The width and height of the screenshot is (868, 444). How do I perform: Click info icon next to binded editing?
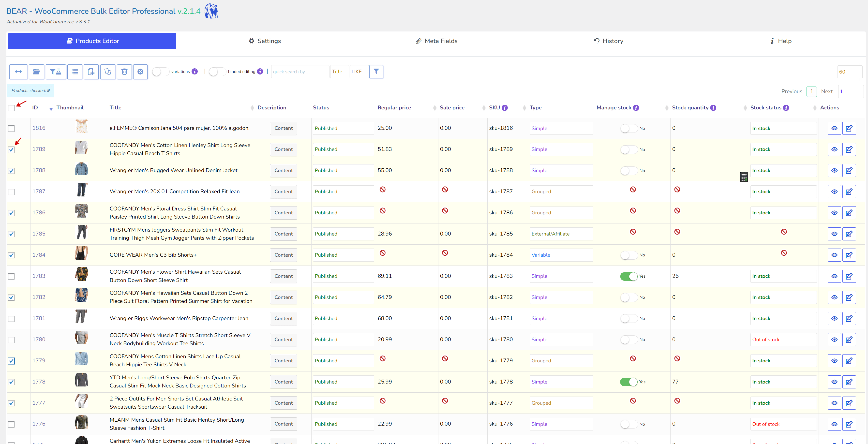pyautogui.click(x=260, y=71)
